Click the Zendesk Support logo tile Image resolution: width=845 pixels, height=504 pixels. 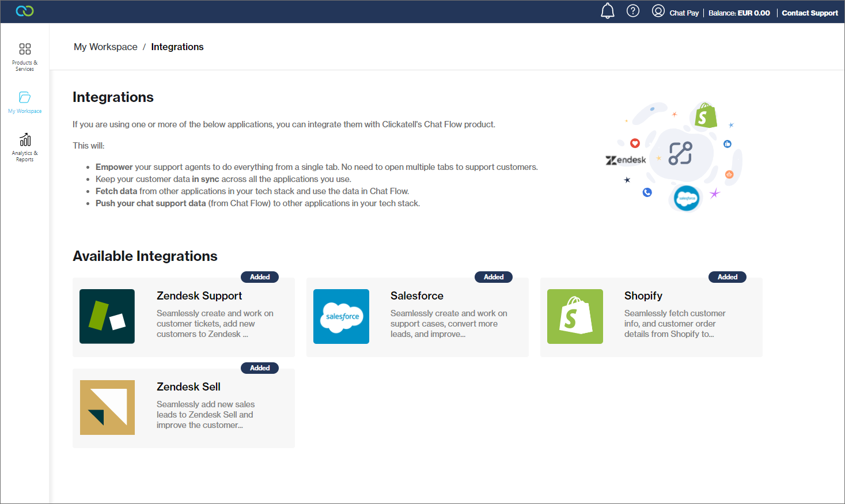pyautogui.click(x=107, y=316)
